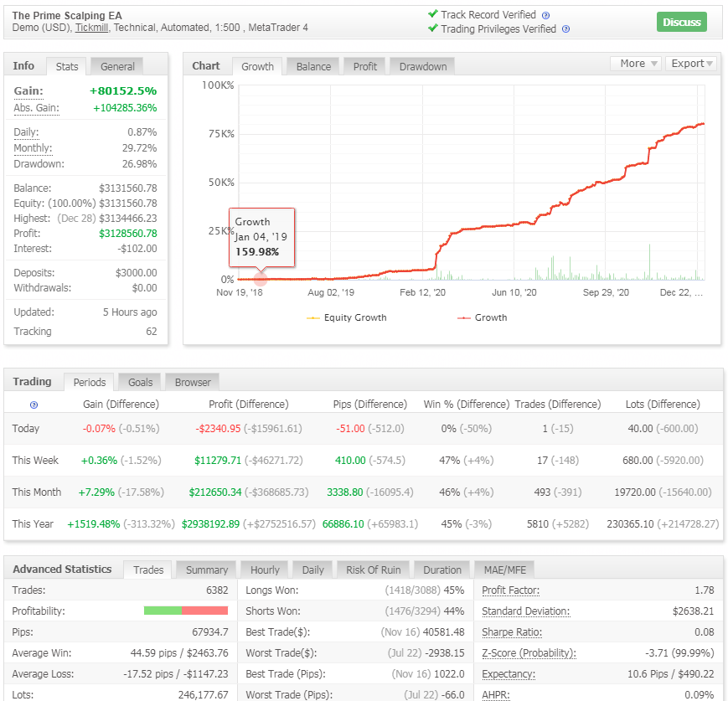
Task: Open Track Record Verified help icon
Action: [x=546, y=15]
